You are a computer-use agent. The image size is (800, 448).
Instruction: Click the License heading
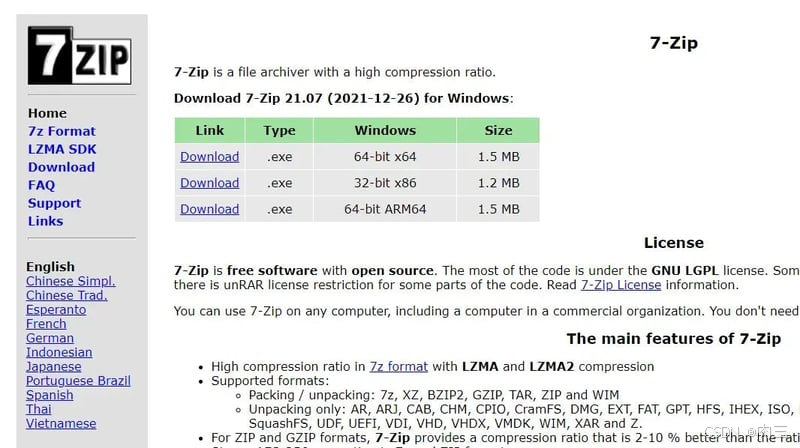click(673, 243)
